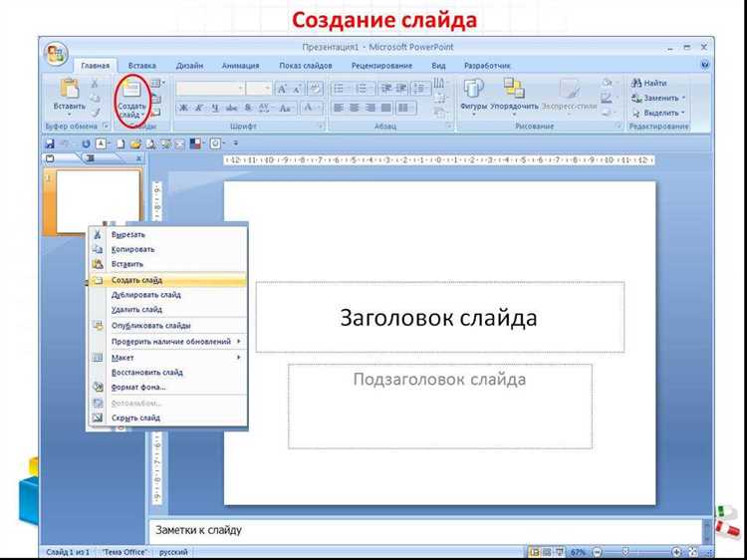Screen dimensions: 747x560
Task: Click the Заголовок слайда title placeholder
Action: pos(439,318)
